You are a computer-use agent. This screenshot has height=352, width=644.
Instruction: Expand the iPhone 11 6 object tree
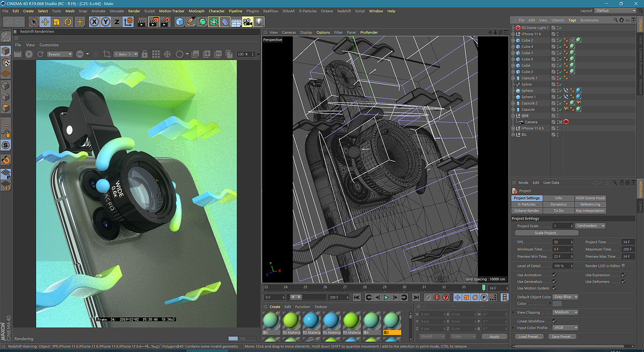point(513,34)
